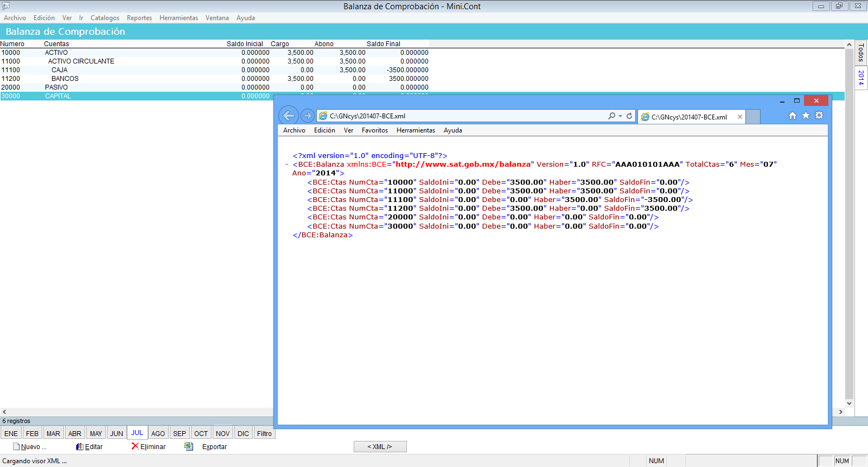This screenshot has height=467, width=868.
Task: Open the favorites star icon
Action: tap(806, 115)
